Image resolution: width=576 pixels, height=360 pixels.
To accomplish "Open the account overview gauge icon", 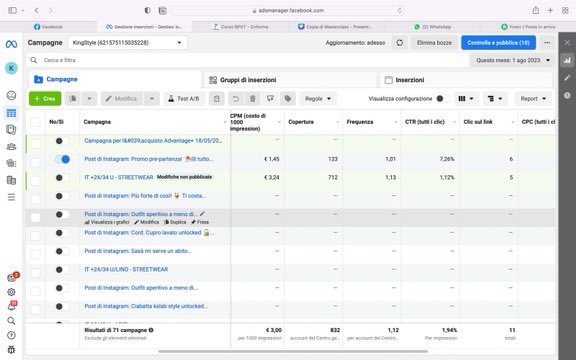I will pyautogui.click(x=11, y=96).
